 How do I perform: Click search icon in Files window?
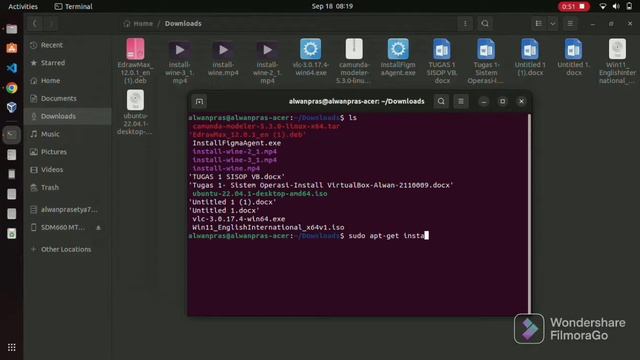click(485, 24)
